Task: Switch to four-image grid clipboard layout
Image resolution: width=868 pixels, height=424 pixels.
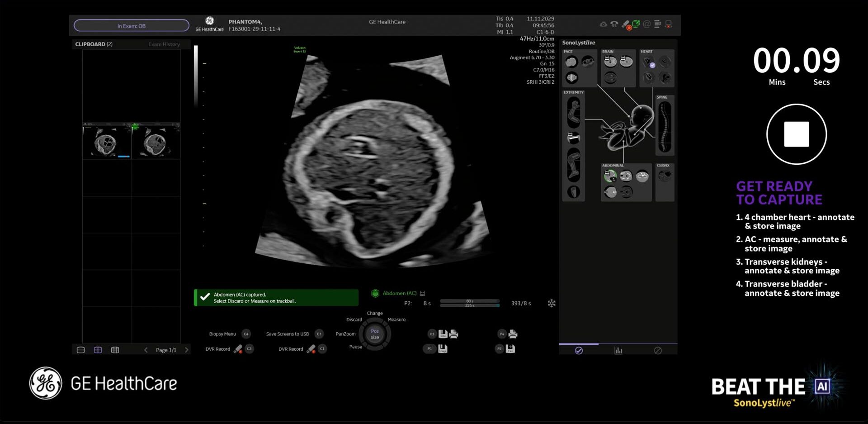Action: point(98,350)
